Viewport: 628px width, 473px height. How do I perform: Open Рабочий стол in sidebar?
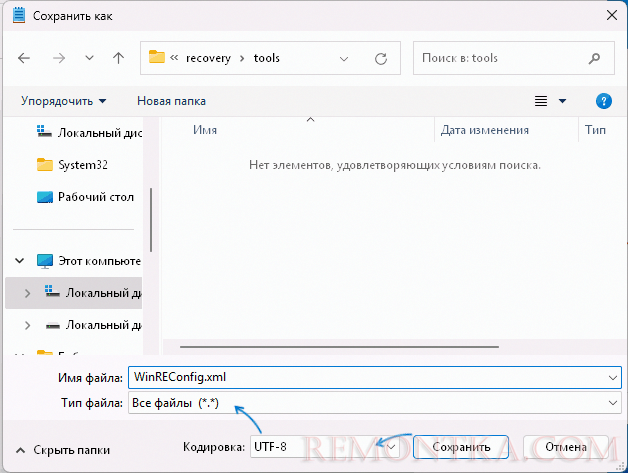pyautogui.click(x=85, y=197)
